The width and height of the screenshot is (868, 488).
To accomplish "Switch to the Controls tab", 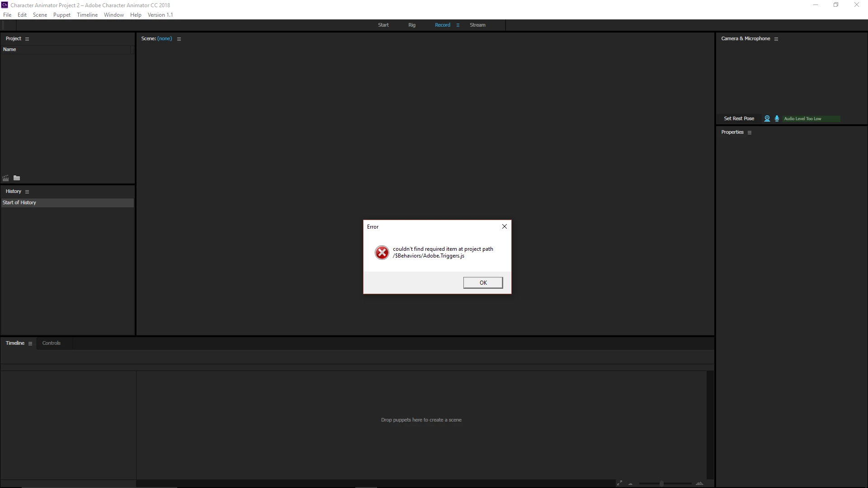I will (51, 343).
